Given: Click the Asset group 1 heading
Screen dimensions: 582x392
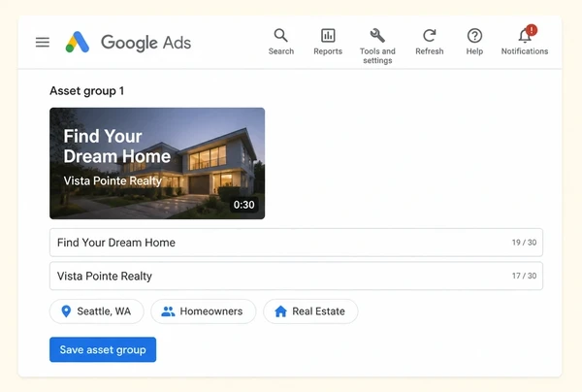Looking at the screenshot, I should (x=87, y=91).
